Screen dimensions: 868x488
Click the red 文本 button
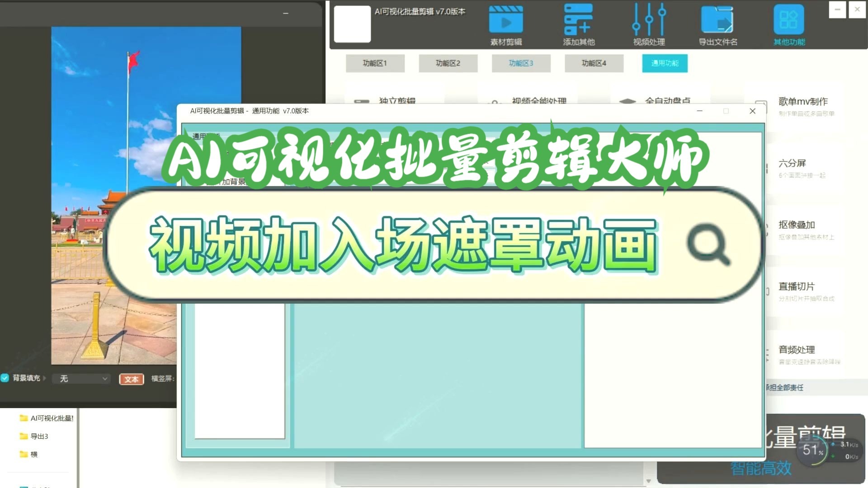coord(132,379)
